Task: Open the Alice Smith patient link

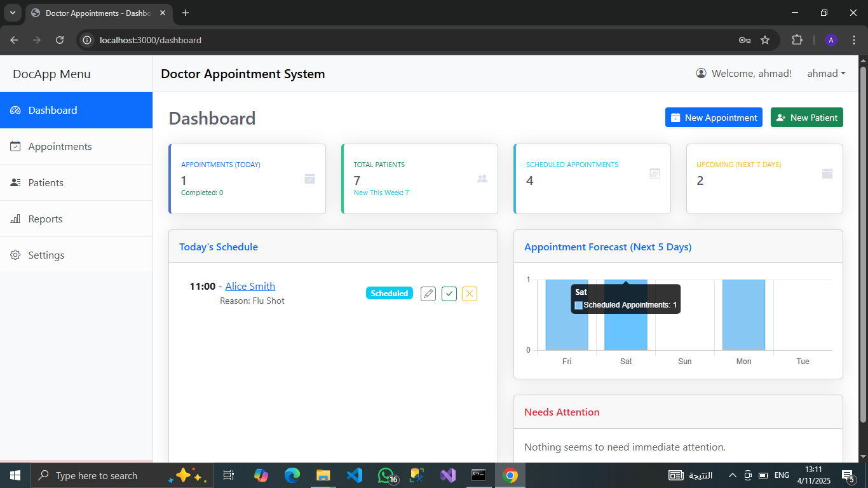Action: tap(250, 286)
